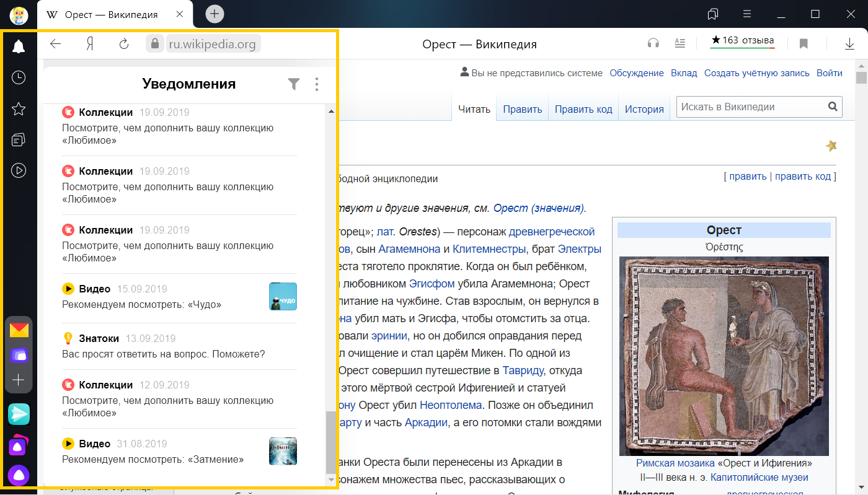Toggle read-aloud headphones icon
868x495 pixels.
pos(653,43)
